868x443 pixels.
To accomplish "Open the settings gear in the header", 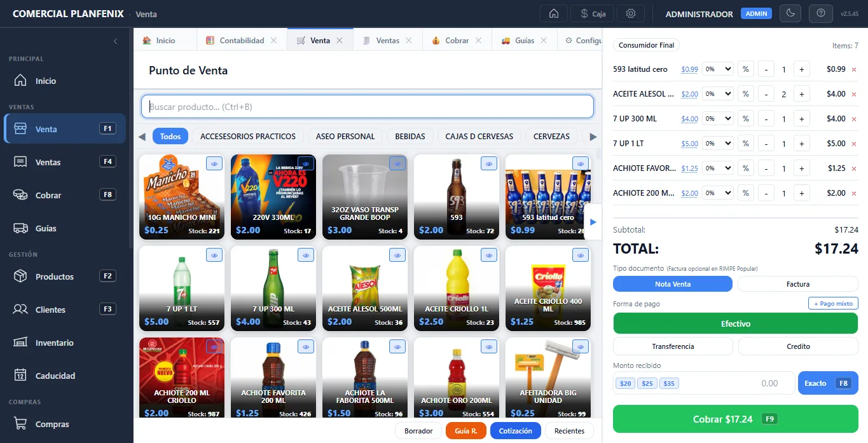I will point(630,13).
